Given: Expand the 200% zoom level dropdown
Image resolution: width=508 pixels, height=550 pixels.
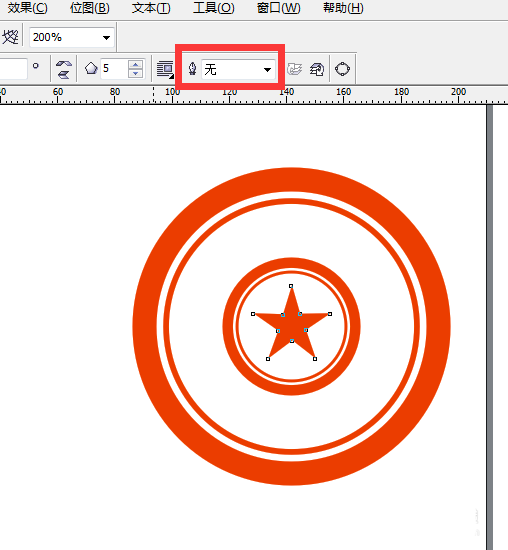Looking at the screenshot, I should pyautogui.click(x=106, y=38).
